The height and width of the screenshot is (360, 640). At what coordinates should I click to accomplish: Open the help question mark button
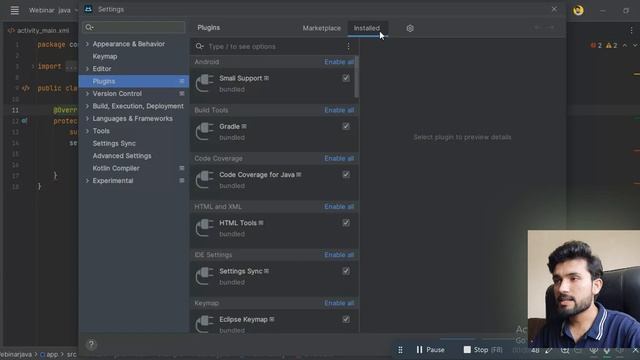point(91,344)
